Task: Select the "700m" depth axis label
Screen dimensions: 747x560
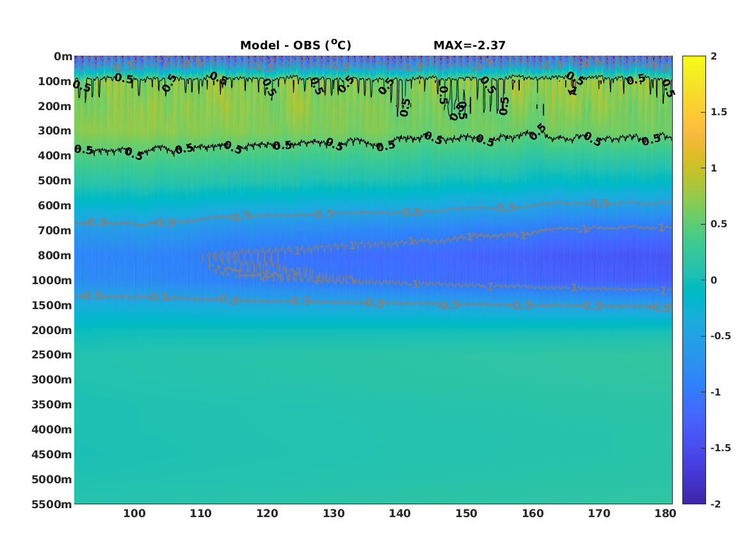Action: 55,230
